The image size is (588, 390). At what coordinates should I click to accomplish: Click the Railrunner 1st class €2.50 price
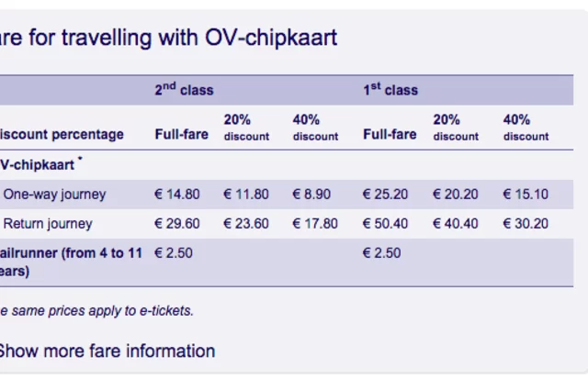[x=382, y=253]
